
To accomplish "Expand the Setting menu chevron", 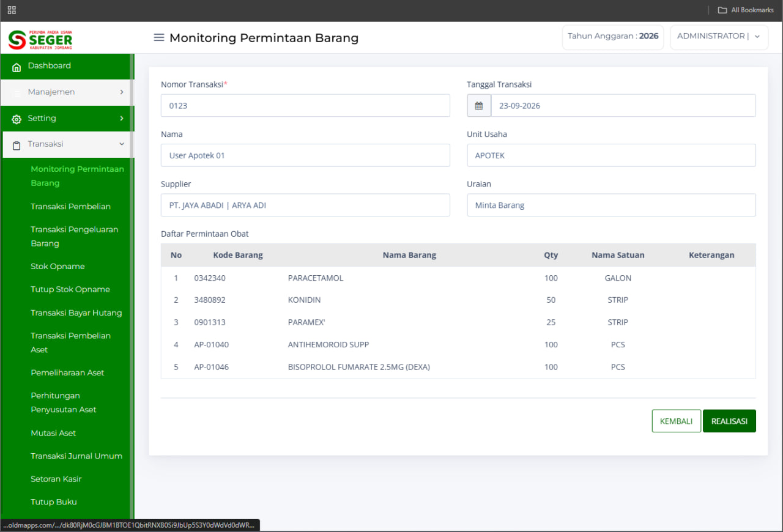I will coord(121,118).
